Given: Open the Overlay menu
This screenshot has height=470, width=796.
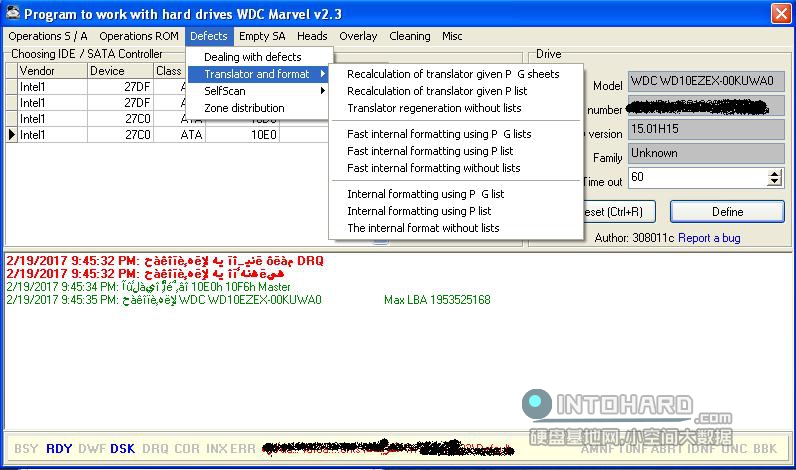Looking at the screenshot, I should 358,36.
